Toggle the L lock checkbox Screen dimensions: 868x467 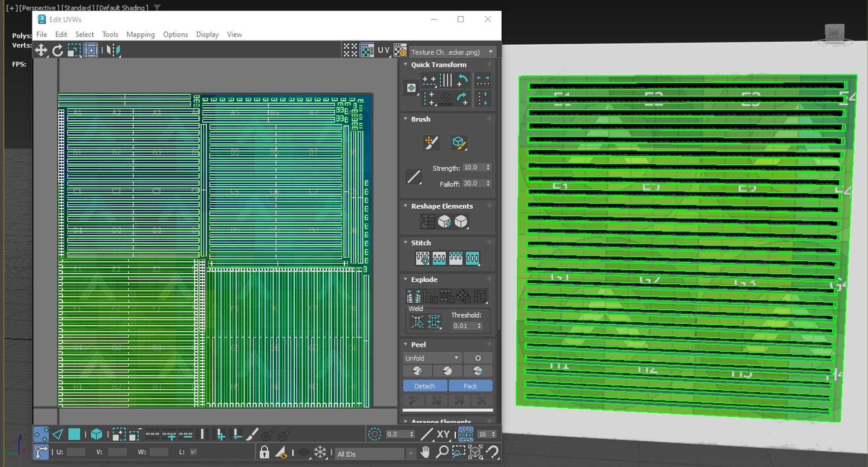pos(193,452)
